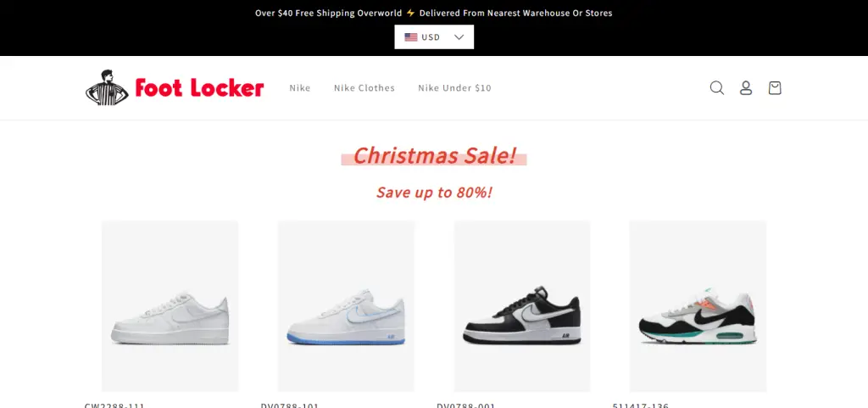This screenshot has height=408, width=868.
Task: Click the Christmas Sale! heading
Action: tap(435, 155)
